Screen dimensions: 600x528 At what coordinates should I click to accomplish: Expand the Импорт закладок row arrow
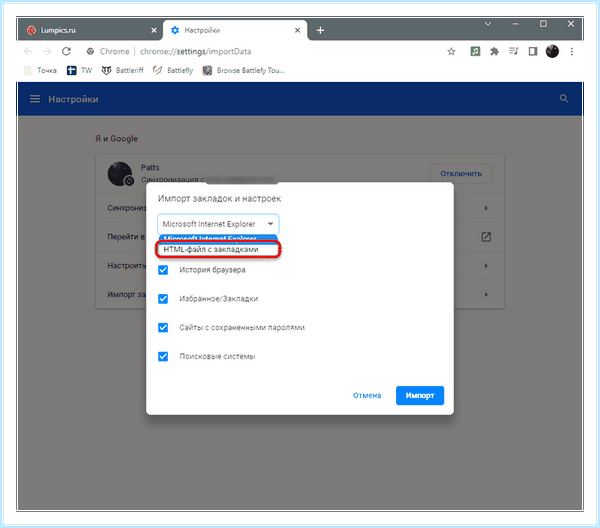tap(486, 295)
